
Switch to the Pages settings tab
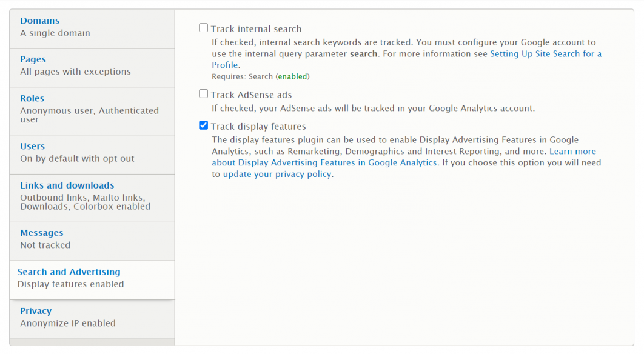(33, 59)
